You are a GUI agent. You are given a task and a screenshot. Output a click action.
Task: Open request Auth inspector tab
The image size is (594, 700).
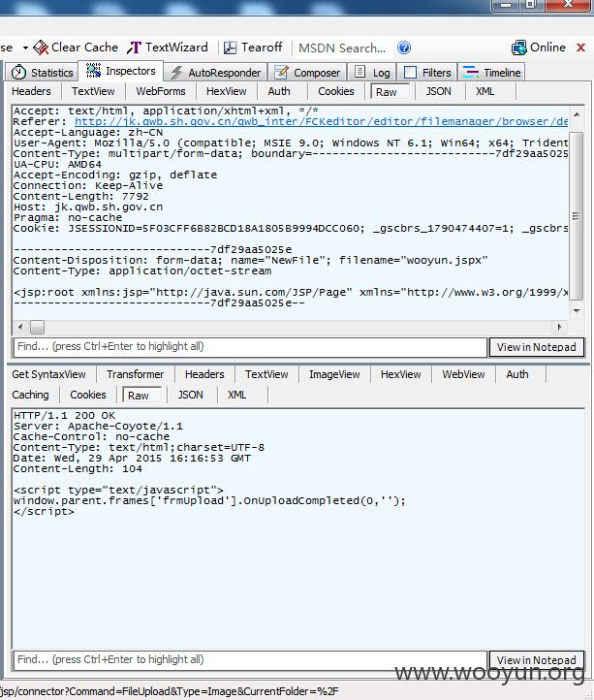[x=279, y=91]
